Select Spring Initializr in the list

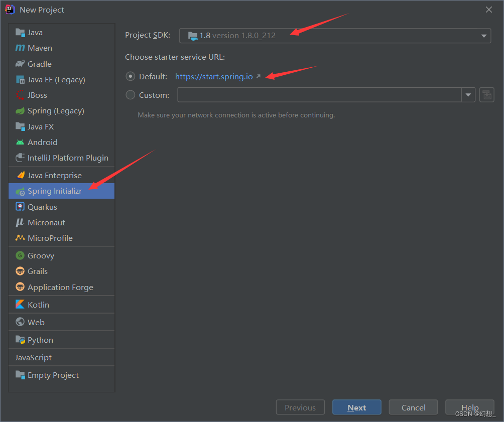pos(61,191)
